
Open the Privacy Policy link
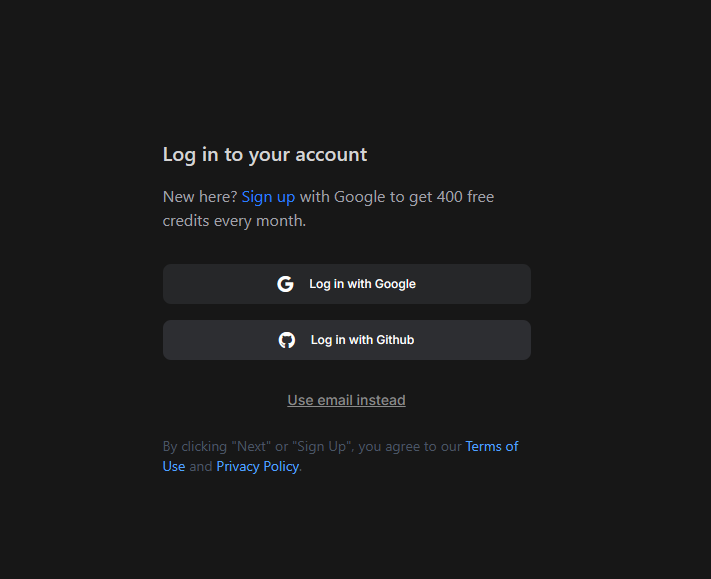(257, 466)
